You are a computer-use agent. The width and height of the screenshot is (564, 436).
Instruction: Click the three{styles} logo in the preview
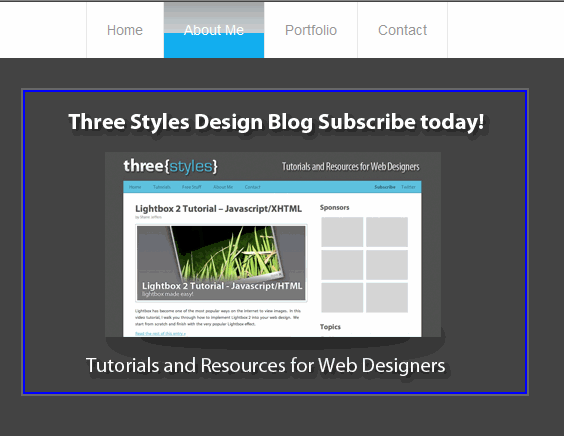click(x=170, y=166)
